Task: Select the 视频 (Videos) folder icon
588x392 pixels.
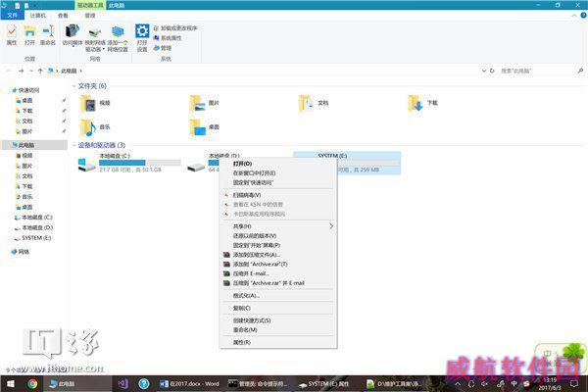Action: click(x=88, y=104)
